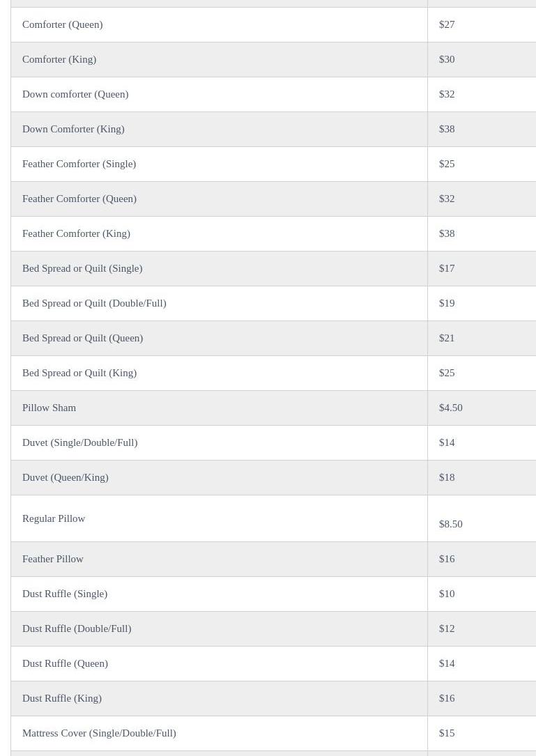
Task: Click the Regular Pillow $8.50 price
Action: (450, 524)
